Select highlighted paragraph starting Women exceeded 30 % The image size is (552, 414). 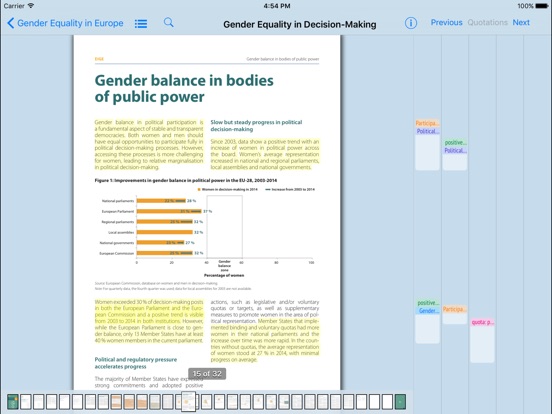coord(149,321)
